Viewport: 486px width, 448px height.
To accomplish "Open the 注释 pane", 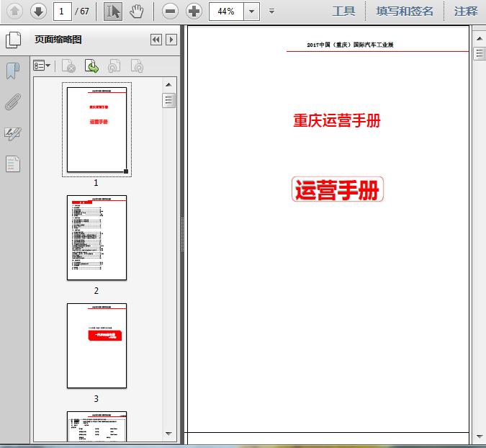I will tap(466, 12).
